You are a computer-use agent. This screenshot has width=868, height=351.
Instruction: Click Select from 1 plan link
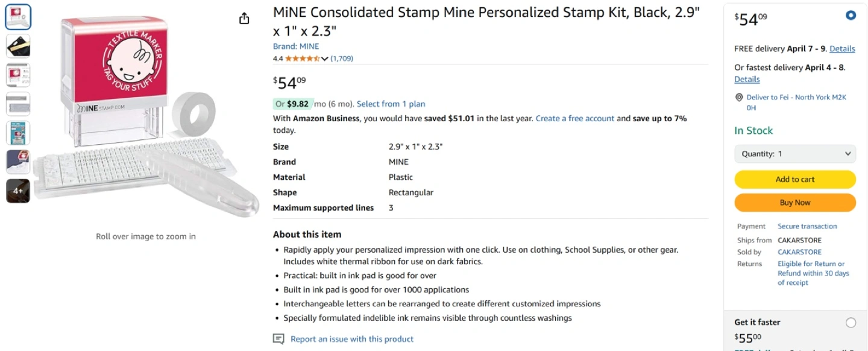tap(391, 104)
